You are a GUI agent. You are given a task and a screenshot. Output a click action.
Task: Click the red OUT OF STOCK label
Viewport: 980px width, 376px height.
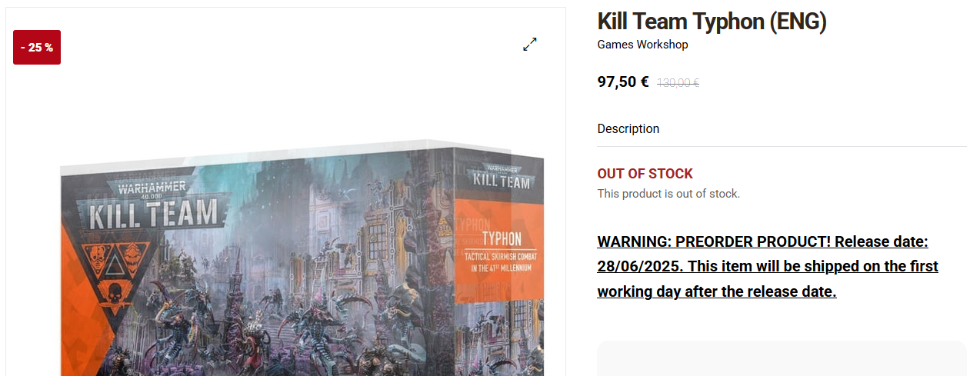click(645, 174)
